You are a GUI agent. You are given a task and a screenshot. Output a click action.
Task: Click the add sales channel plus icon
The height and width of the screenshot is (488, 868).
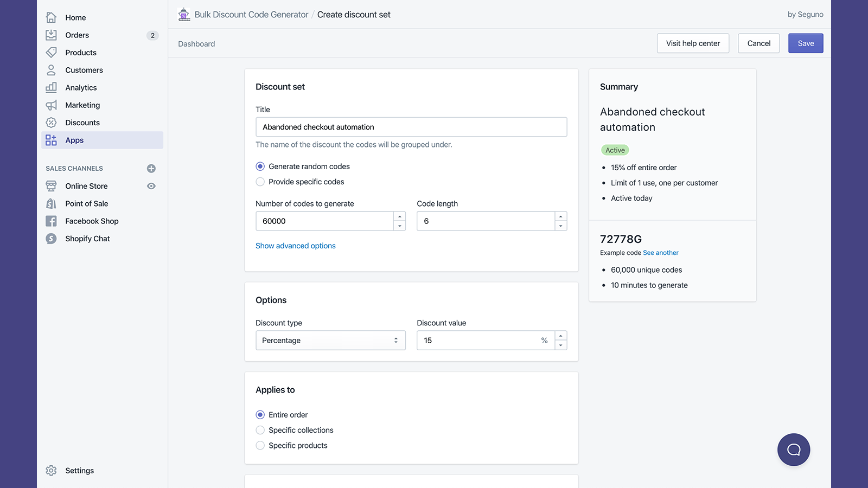[x=151, y=169]
